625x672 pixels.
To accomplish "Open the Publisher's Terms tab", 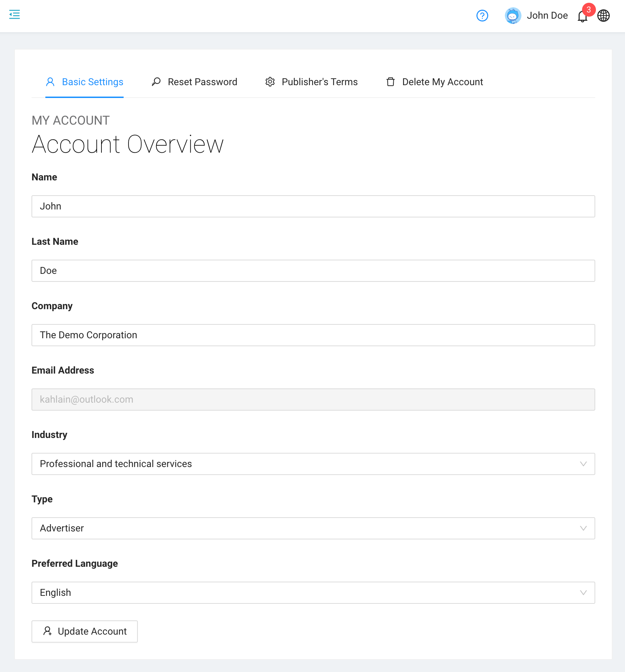I will tap(311, 82).
